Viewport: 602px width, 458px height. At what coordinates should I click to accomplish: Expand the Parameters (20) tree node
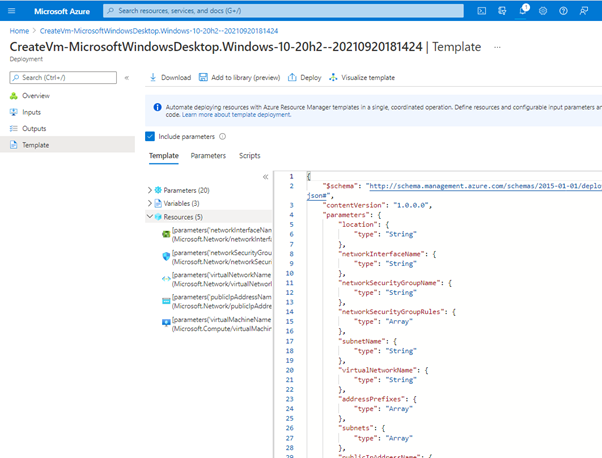150,189
